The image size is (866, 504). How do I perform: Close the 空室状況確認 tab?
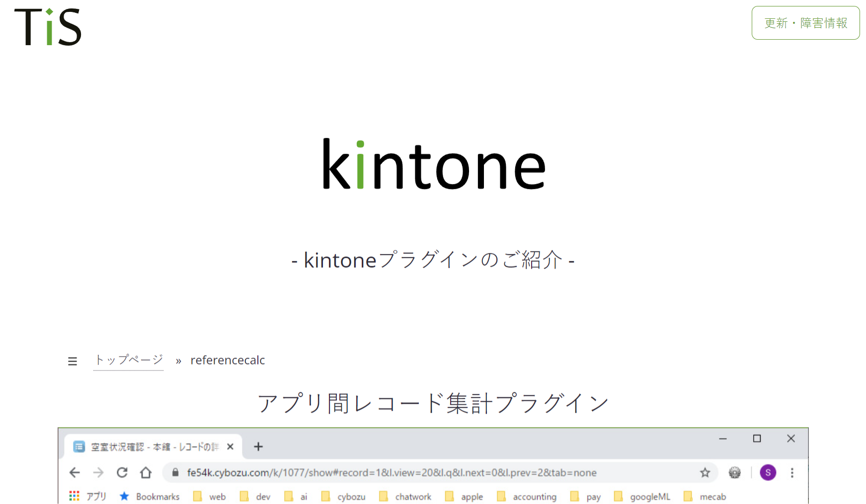[x=230, y=447]
